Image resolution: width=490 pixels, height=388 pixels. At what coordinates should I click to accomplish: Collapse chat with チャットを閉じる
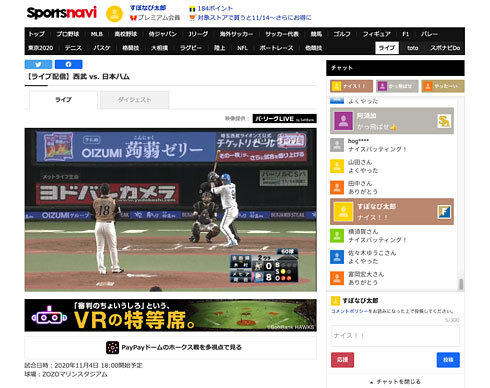click(395, 382)
